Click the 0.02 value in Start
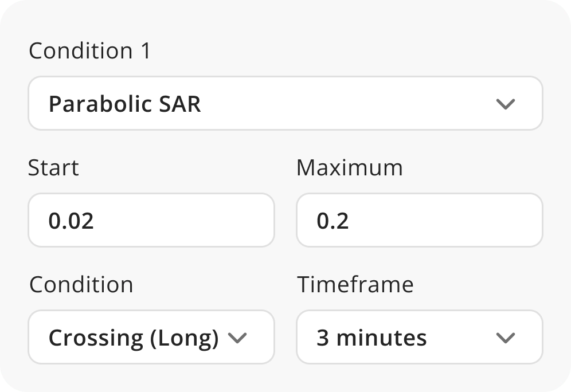The height and width of the screenshot is (392, 571). point(71,221)
